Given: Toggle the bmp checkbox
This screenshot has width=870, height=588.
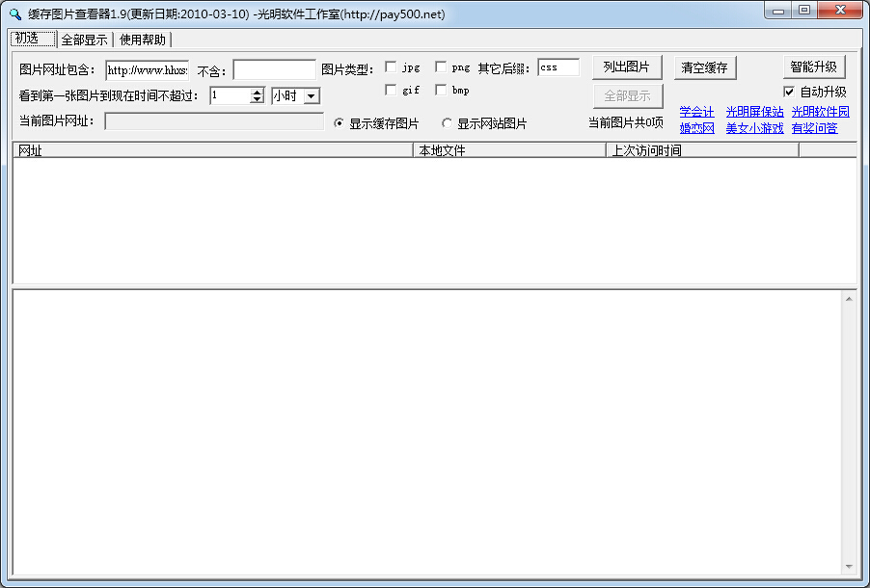Looking at the screenshot, I should 441,90.
